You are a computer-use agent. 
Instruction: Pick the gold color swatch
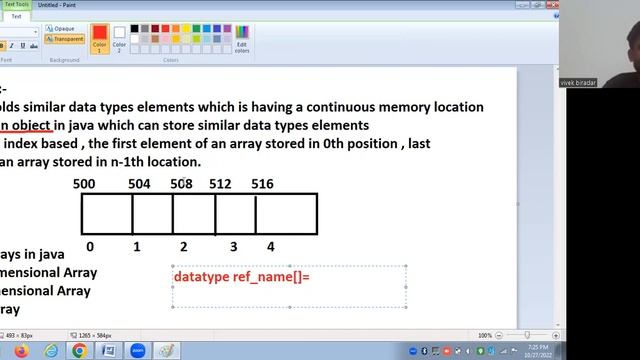pos(176,39)
